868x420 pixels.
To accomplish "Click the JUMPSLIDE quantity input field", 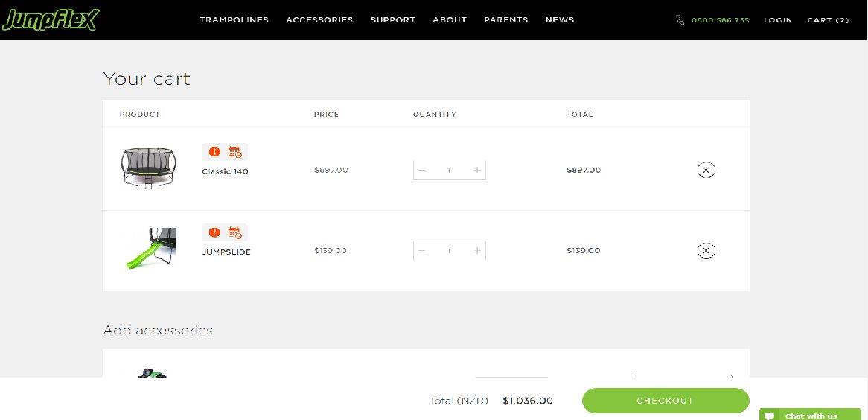I will (x=449, y=250).
